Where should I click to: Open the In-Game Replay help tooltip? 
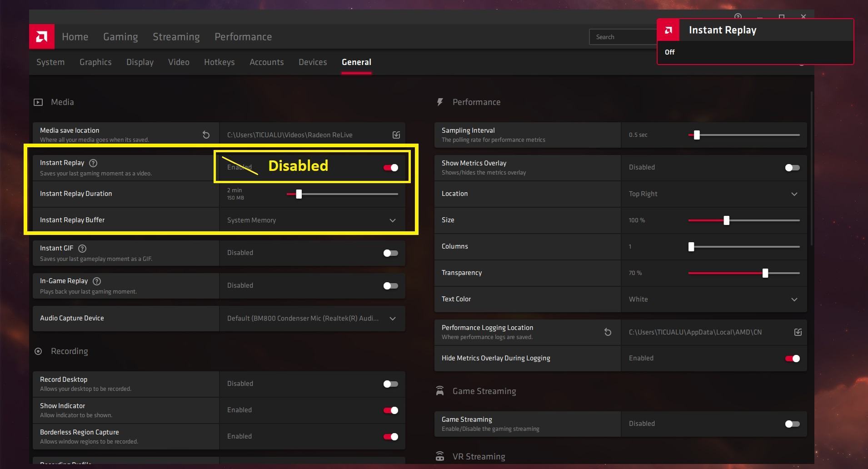[97, 281]
